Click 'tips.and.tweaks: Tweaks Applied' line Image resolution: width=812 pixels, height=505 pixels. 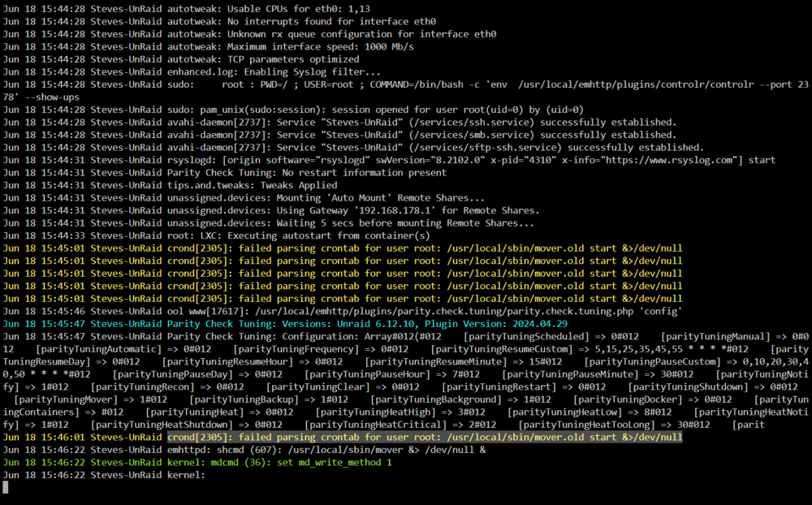(x=252, y=185)
